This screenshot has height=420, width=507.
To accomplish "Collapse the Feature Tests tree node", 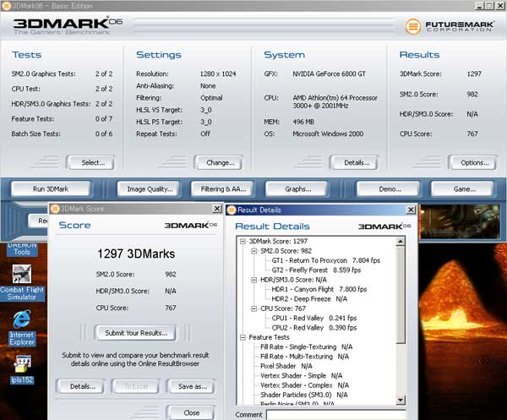I will pyautogui.click(x=243, y=337).
